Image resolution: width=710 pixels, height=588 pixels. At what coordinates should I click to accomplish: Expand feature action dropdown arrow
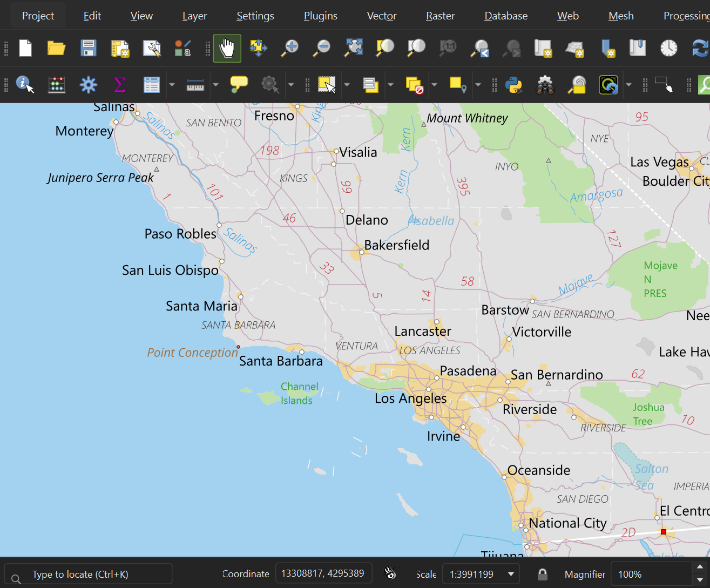click(x=290, y=85)
